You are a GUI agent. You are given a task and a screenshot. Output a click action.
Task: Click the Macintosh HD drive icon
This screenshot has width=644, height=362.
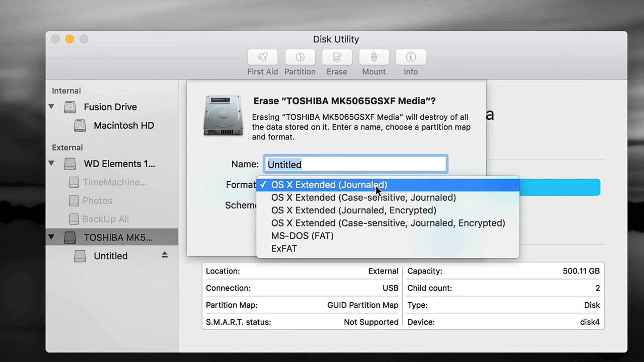tap(80, 126)
